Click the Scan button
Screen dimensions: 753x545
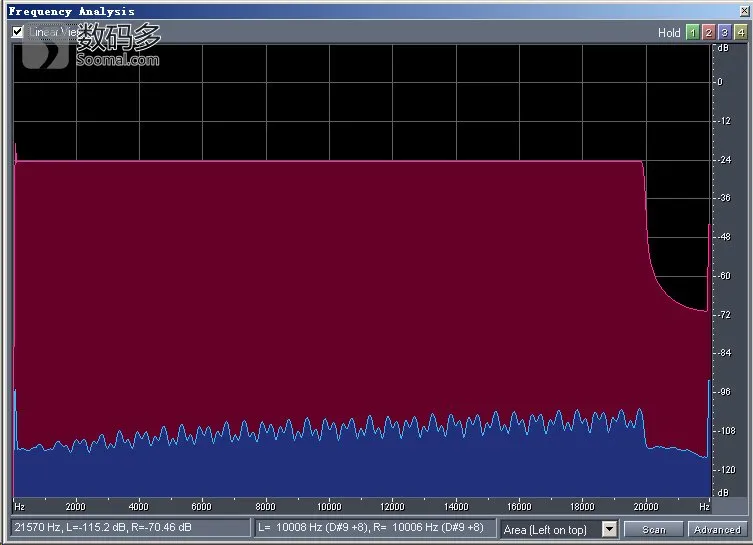point(653,529)
